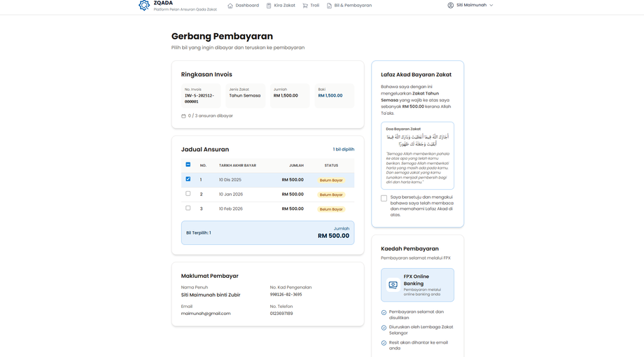Click the email maimunah@gmail.com
Image resolution: width=644 pixels, height=357 pixels.
pos(206,314)
